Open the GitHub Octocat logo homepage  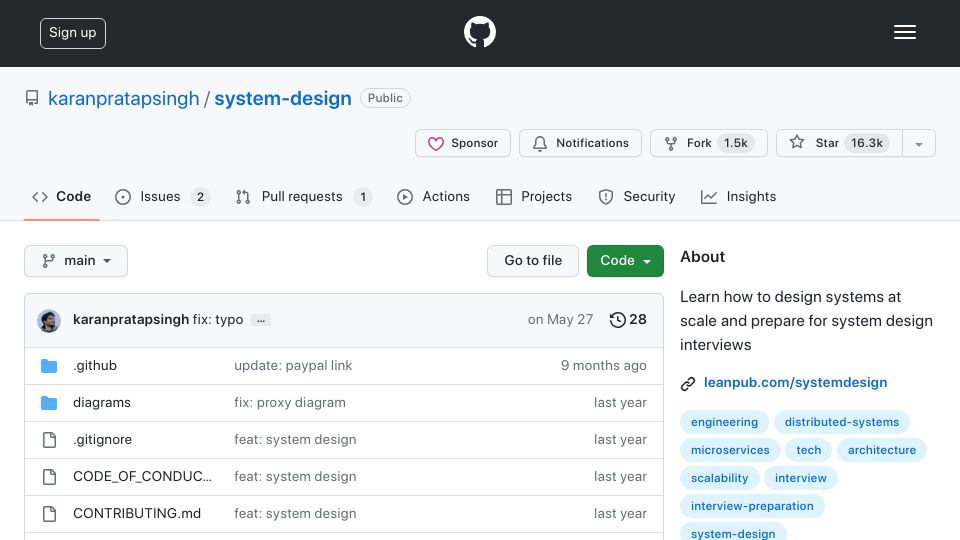(x=479, y=32)
